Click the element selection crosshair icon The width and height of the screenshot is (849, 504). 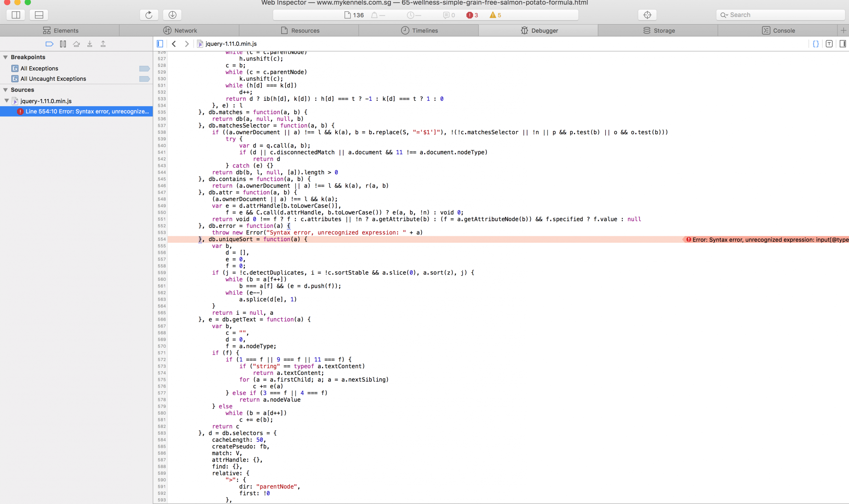pos(647,15)
